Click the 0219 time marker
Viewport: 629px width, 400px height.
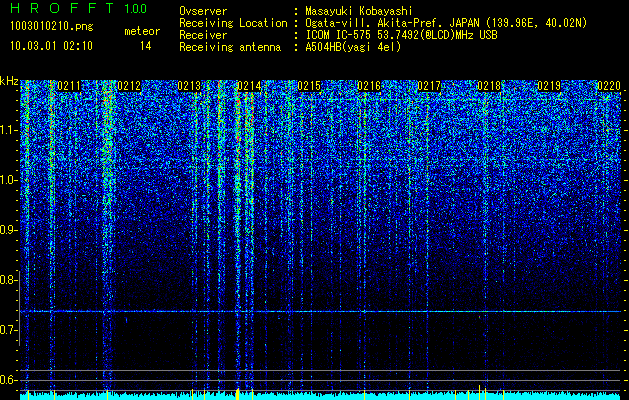(549, 86)
